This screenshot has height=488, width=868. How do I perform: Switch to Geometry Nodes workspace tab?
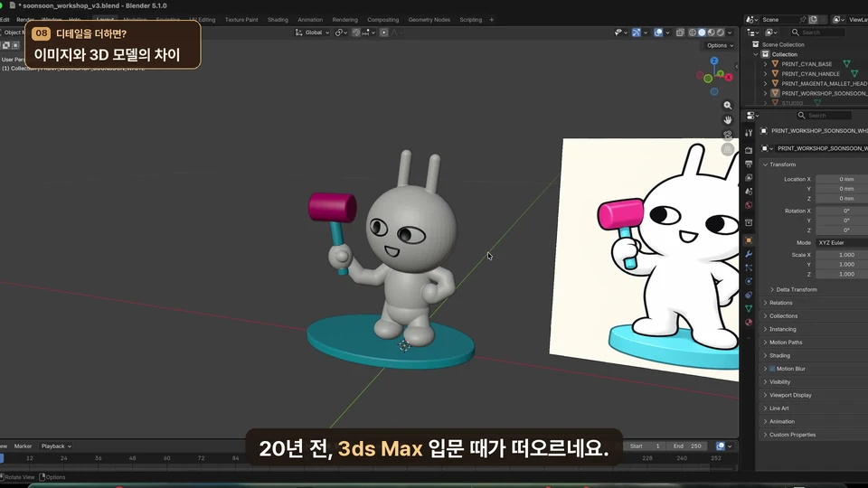click(x=429, y=20)
